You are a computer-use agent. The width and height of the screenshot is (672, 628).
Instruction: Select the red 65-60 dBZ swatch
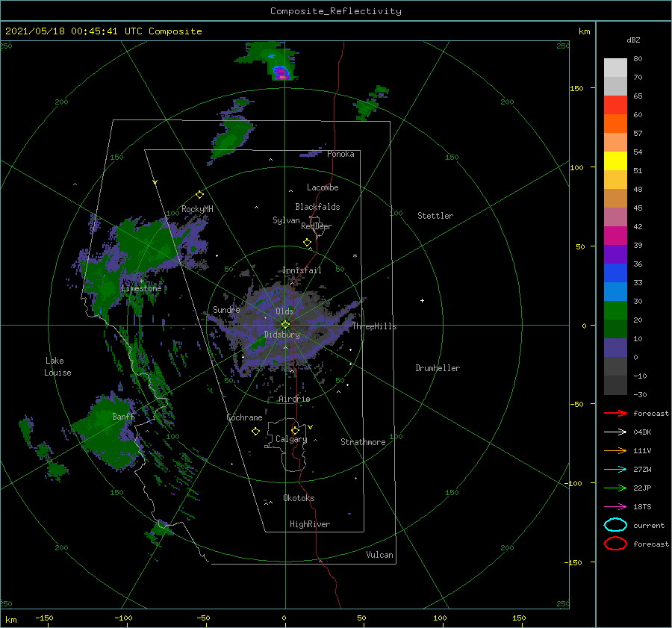615,105
